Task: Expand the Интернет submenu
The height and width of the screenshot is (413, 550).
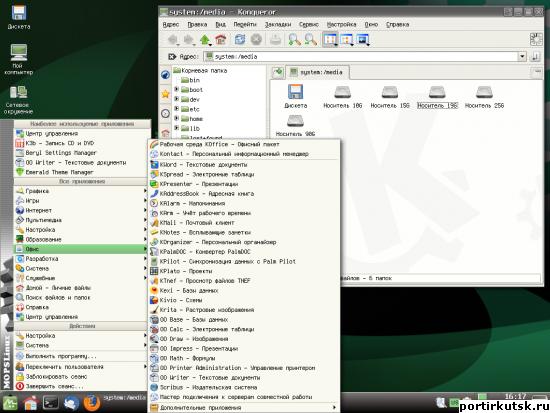Action: tap(81, 210)
